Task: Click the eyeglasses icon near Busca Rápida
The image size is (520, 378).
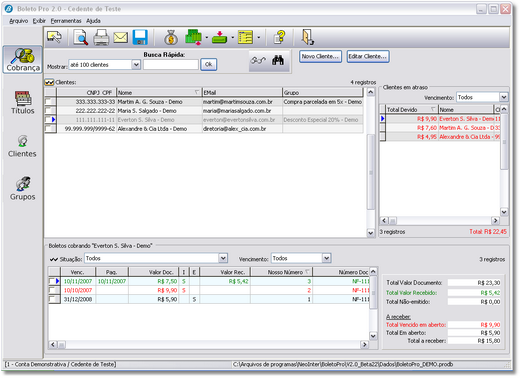Action: coord(258,60)
